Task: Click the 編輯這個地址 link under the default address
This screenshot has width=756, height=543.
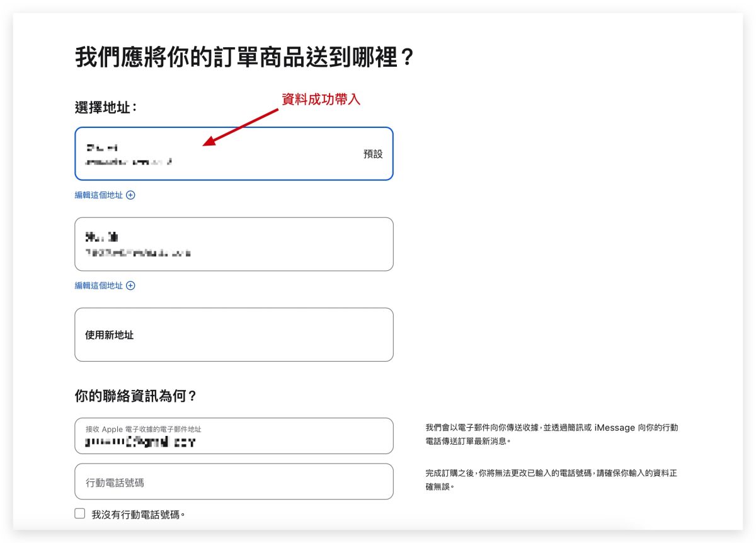Action: (x=98, y=195)
